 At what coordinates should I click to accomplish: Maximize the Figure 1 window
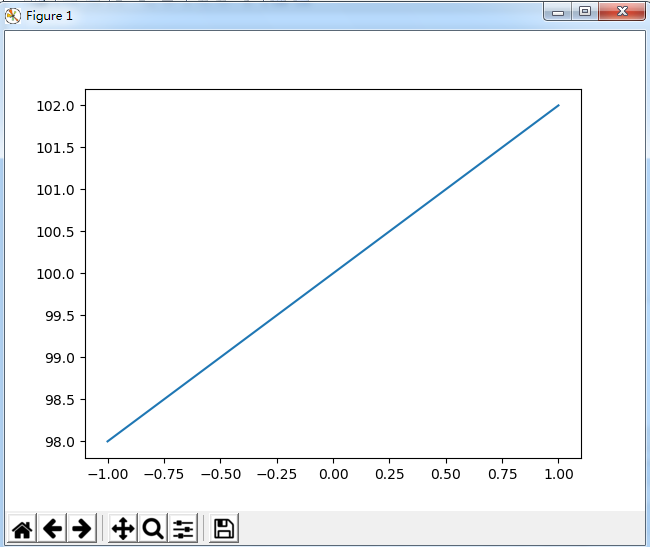pyautogui.click(x=585, y=11)
